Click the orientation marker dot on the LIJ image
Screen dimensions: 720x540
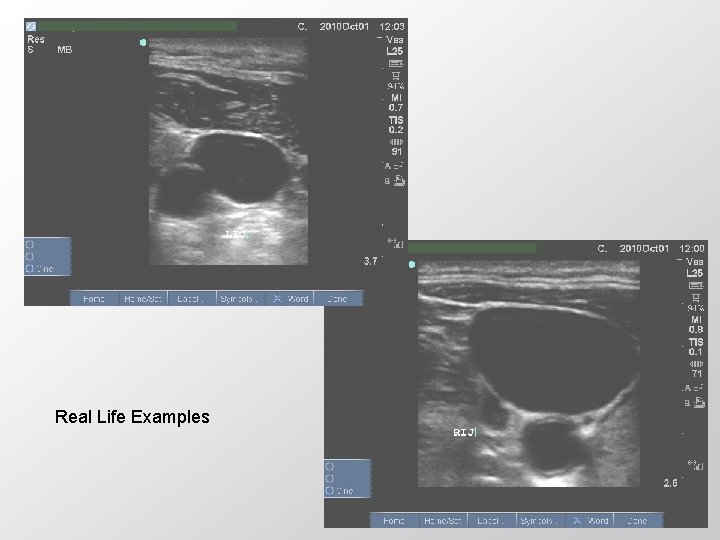[143, 43]
